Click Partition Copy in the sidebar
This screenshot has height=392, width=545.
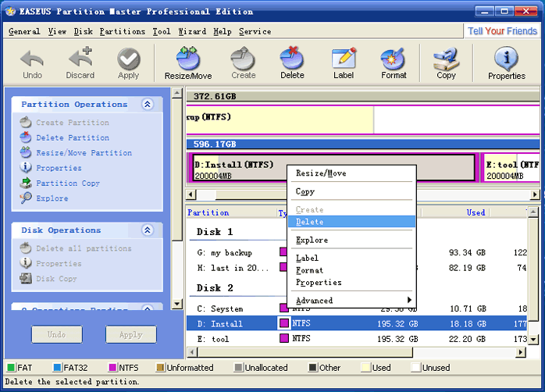[x=60, y=183]
